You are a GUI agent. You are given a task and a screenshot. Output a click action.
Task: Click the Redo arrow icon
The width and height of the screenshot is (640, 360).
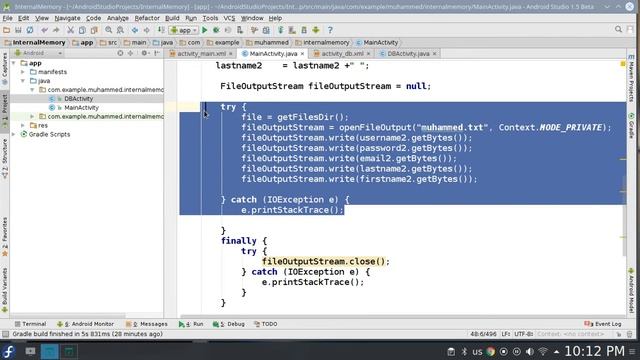[56, 30]
